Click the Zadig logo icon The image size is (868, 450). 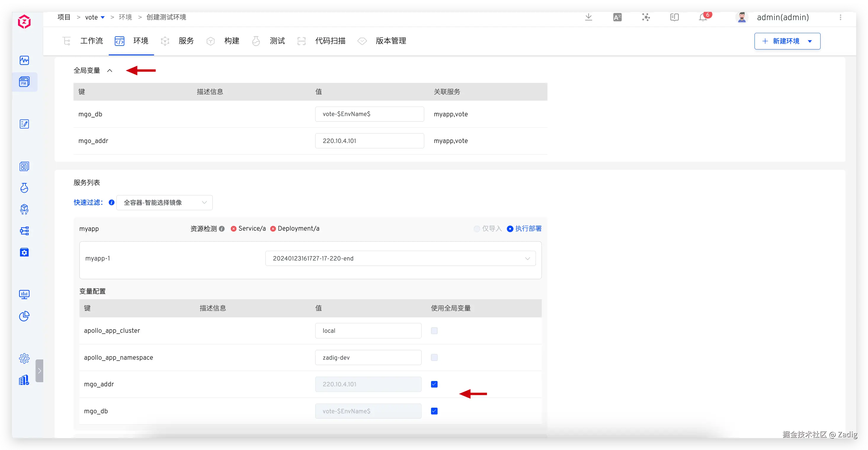(x=24, y=22)
